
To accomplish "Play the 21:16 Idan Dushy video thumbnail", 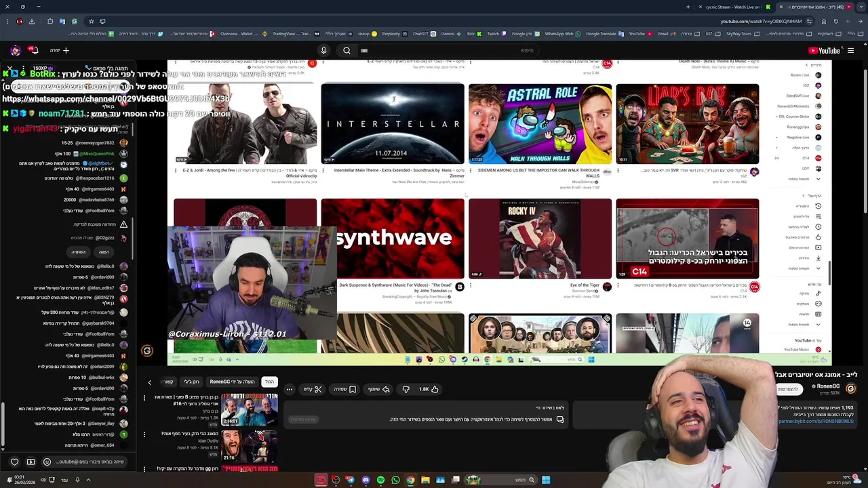I will pos(249,446).
